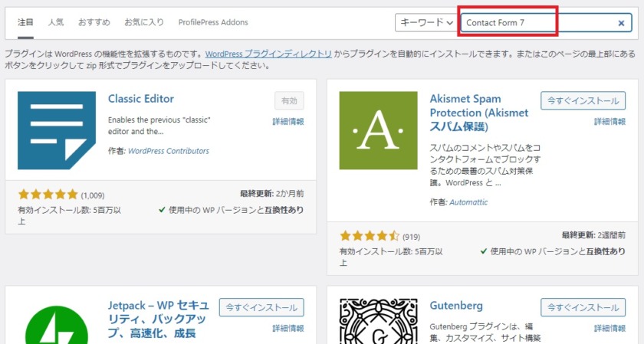Click the 有効 button for Classic Editor

click(x=289, y=100)
